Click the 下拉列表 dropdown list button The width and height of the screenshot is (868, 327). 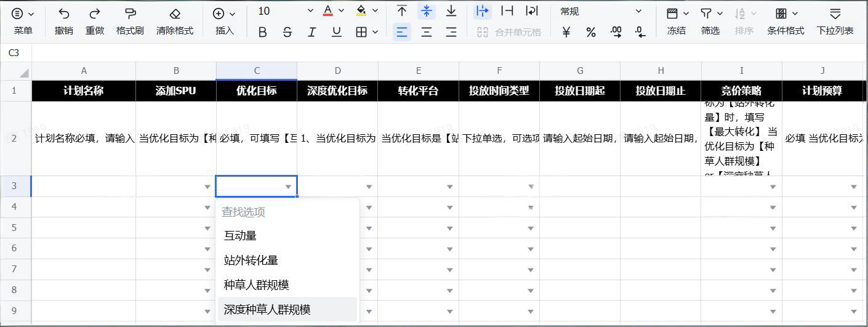coord(835,20)
